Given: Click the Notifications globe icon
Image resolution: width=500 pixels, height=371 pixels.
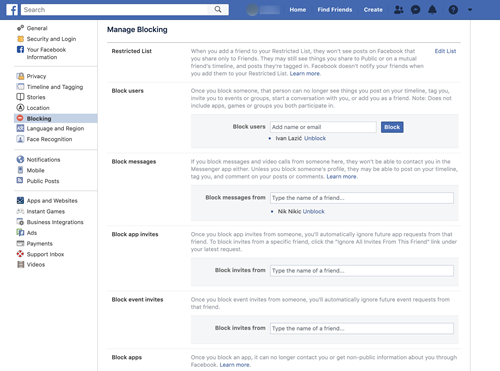Looking at the screenshot, I should pos(20,159).
